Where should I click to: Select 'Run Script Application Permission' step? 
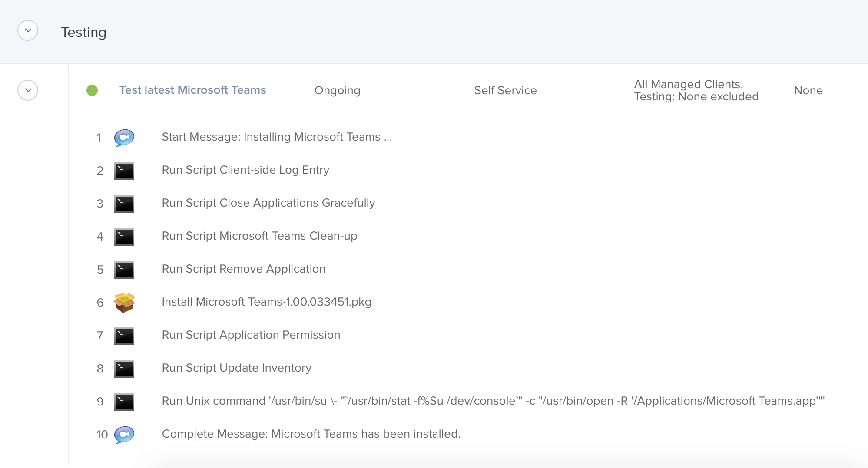pos(251,335)
